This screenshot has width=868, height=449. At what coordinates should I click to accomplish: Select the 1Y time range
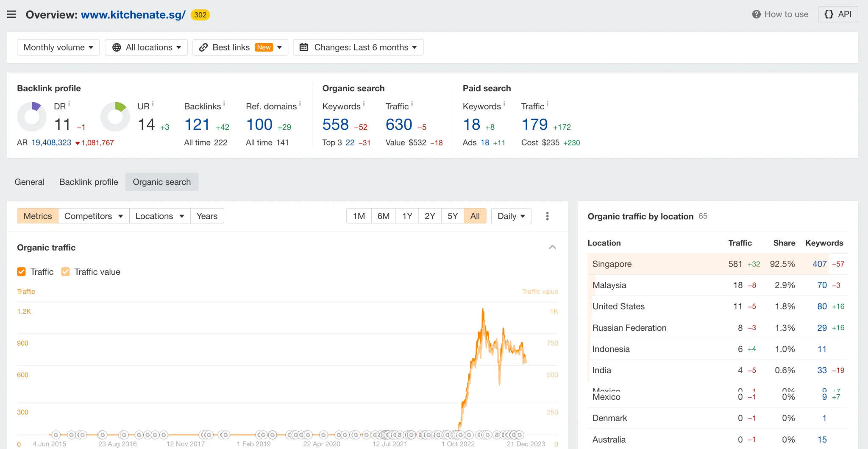click(407, 216)
